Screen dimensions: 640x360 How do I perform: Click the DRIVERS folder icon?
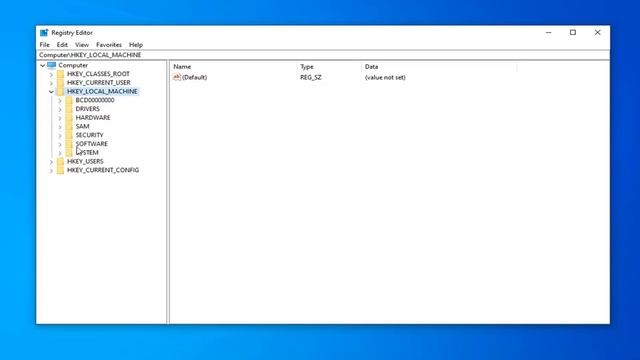[69, 109]
